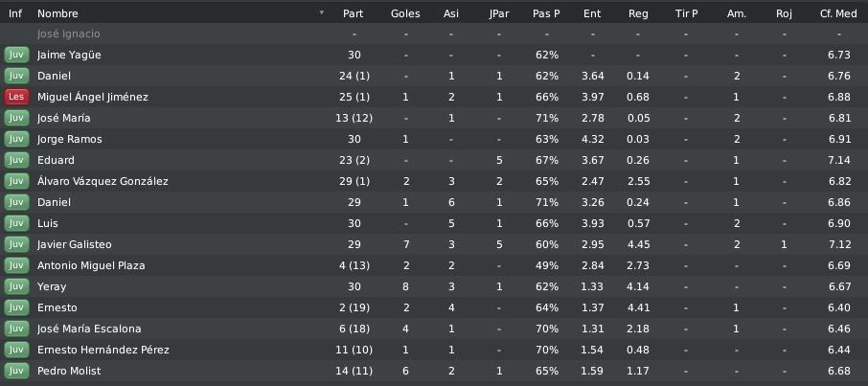Image resolution: width=868 pixels, height=386 pixels.
Task: Click the Juv badge next to Eduard
Action: [16, 160]
